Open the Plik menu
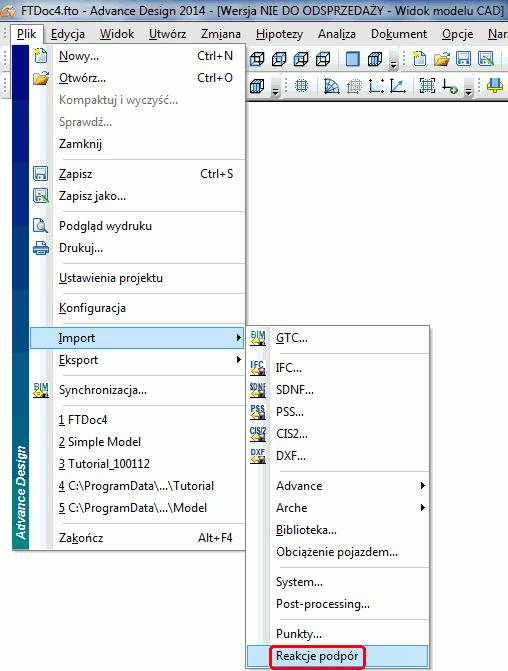Viewport: 508px width, 671px height. point(27,34)
